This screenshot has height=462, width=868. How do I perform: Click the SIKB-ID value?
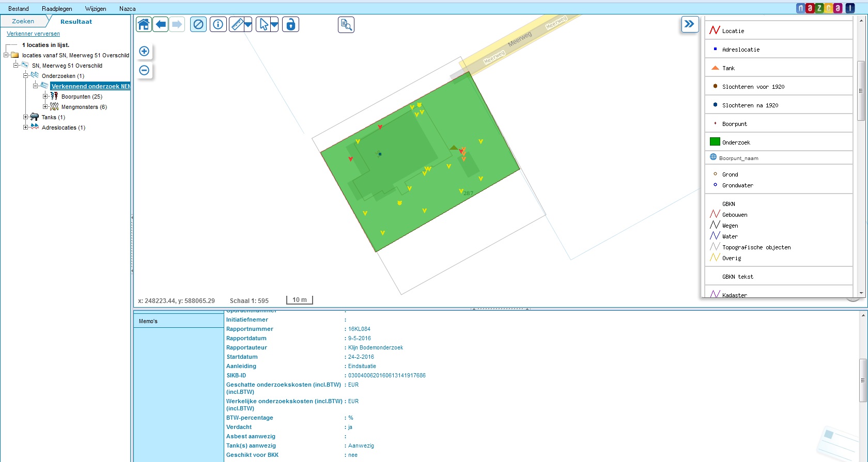click(387, 375)
